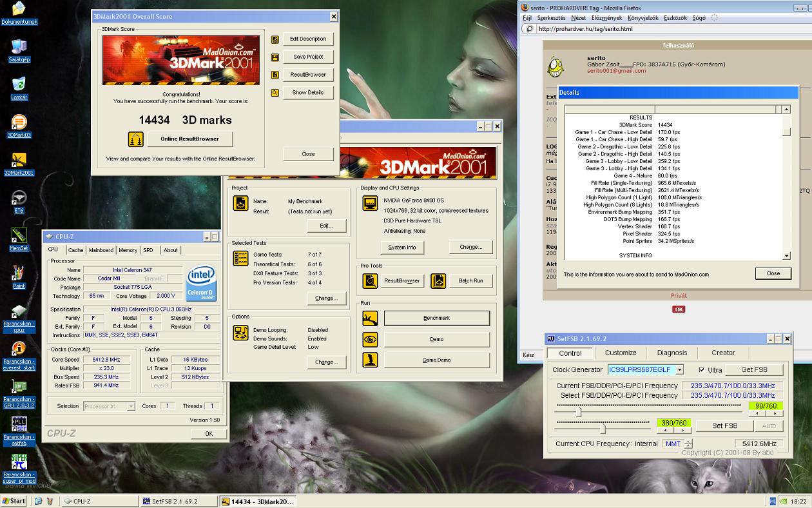Image resolution: width=812 pixels, height=508 pixels.
Task: Click the Firefox address bar URL
Action: click(x=585, y=29)
